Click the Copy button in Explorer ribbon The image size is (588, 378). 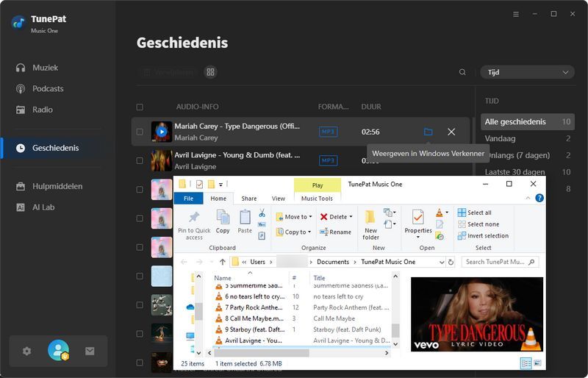pos(223,222)
